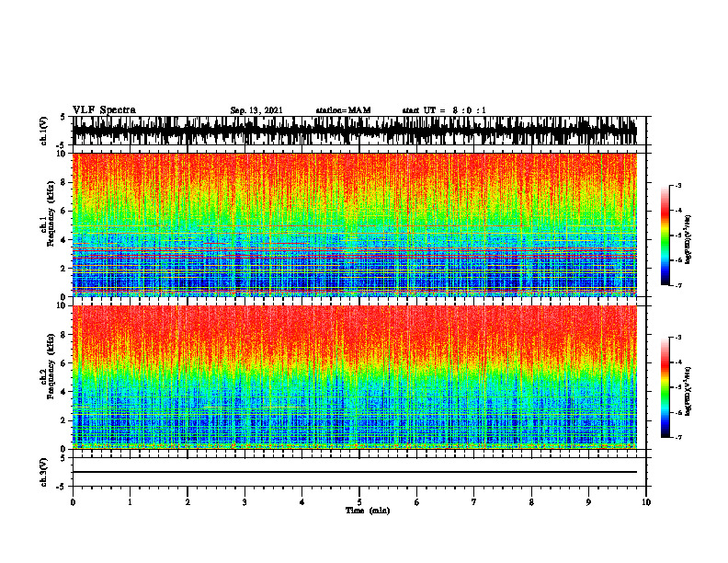
Task: Click the "Time (min)" x-axis label
Action: [x=368, y=511]
